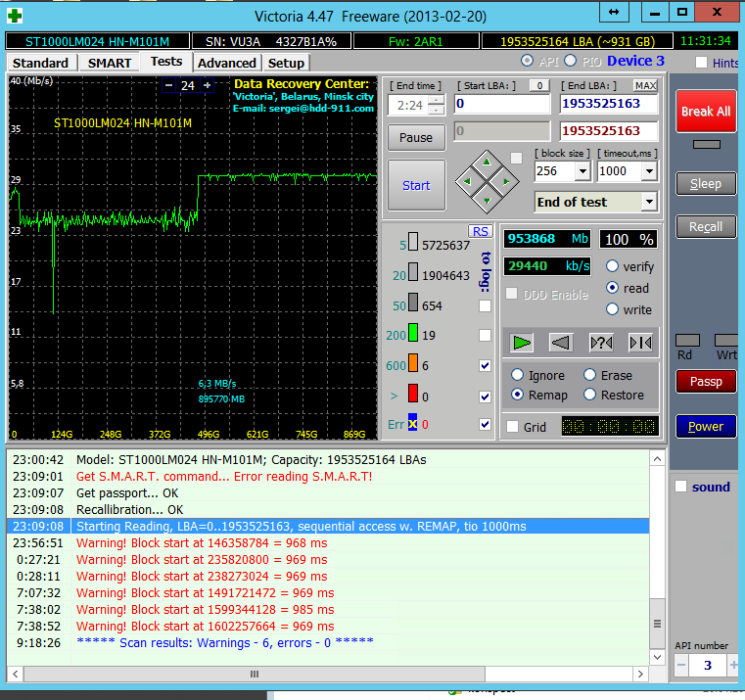Select the Restore radio option
This screenshot has width=745, height=700.
589,395
